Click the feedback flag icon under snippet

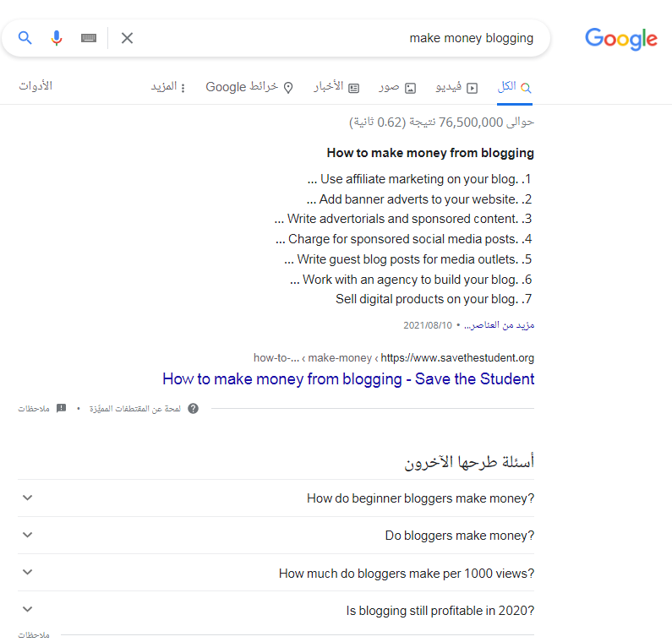61,409
